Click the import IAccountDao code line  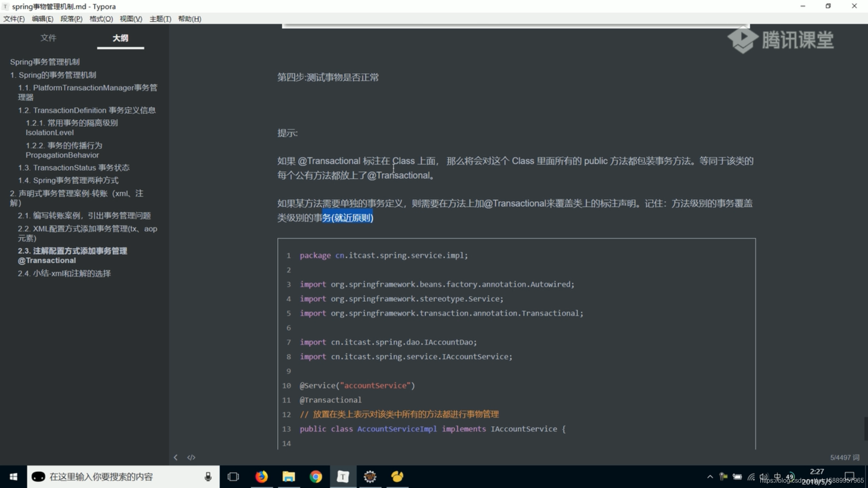(x=388, y=342)
